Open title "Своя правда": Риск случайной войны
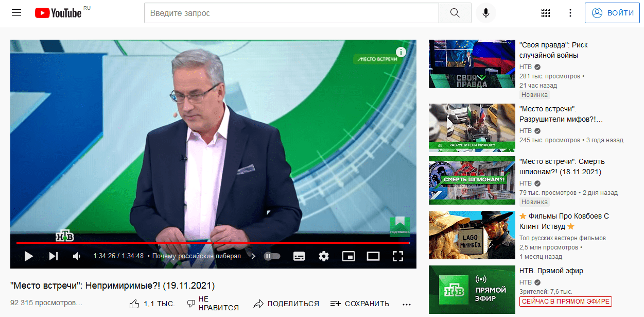Image resolution: width=644 pixels, height=317 pixels. (553, 50)
